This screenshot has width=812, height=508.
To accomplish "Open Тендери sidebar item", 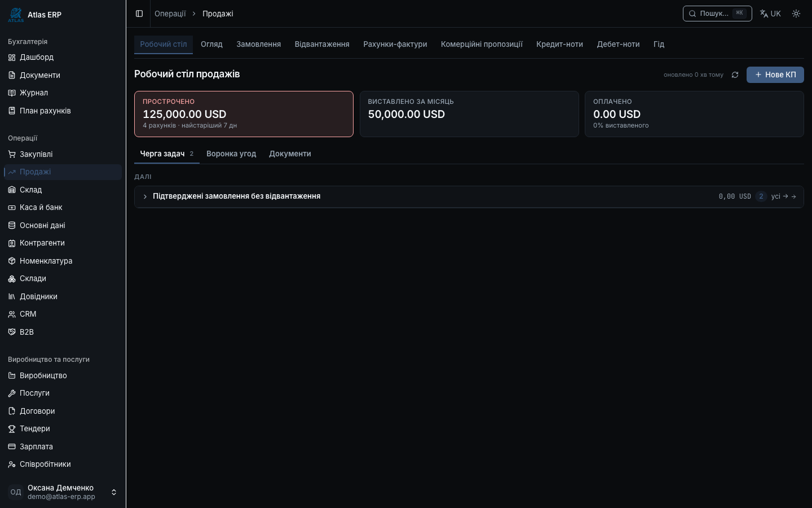I will coord(63,428).
